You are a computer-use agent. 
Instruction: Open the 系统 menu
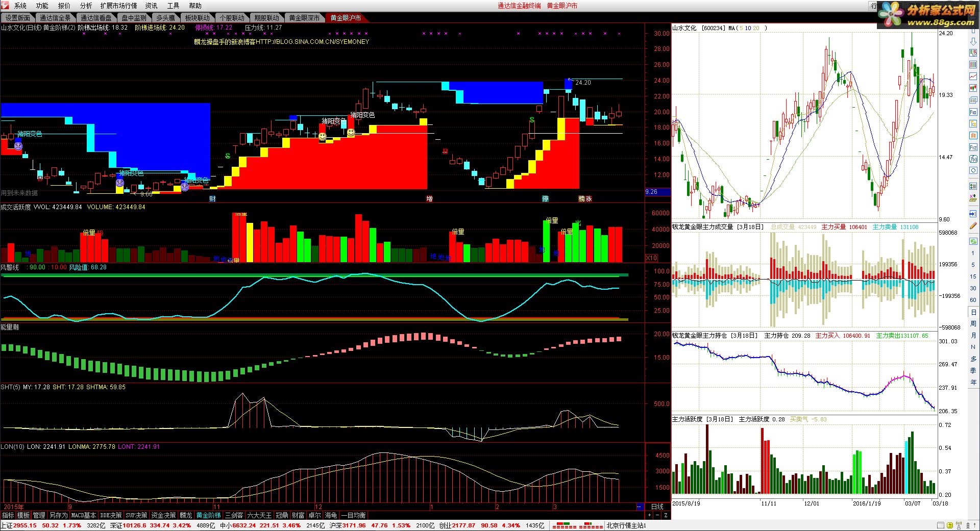click(x=20, y=6)
